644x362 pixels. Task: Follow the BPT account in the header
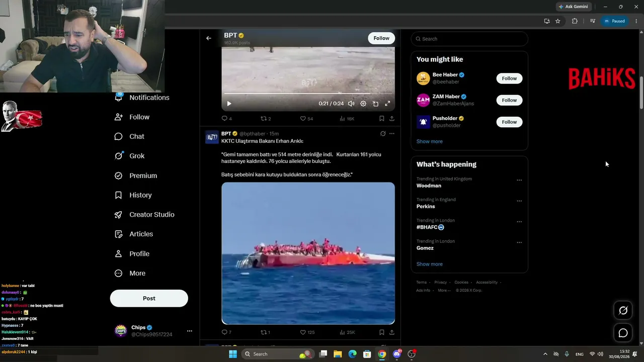(381, 38)
